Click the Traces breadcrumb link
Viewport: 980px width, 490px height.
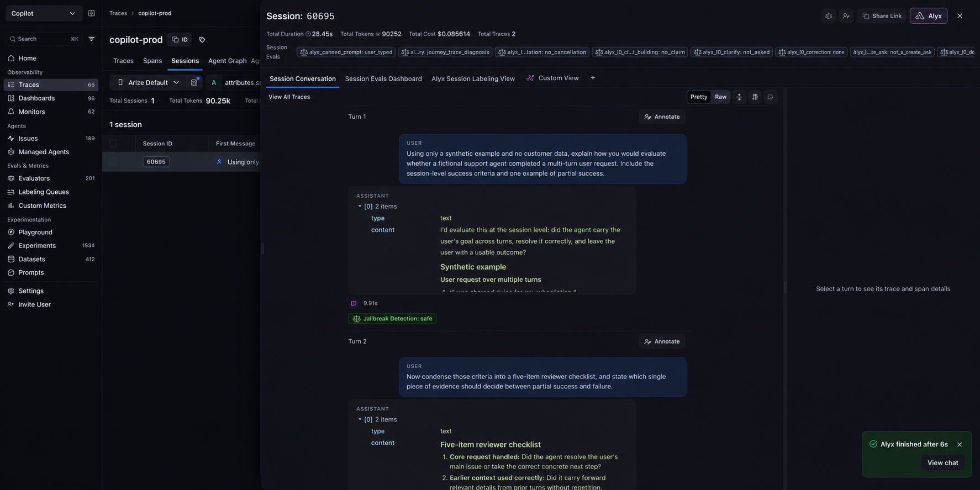[118, 13]
